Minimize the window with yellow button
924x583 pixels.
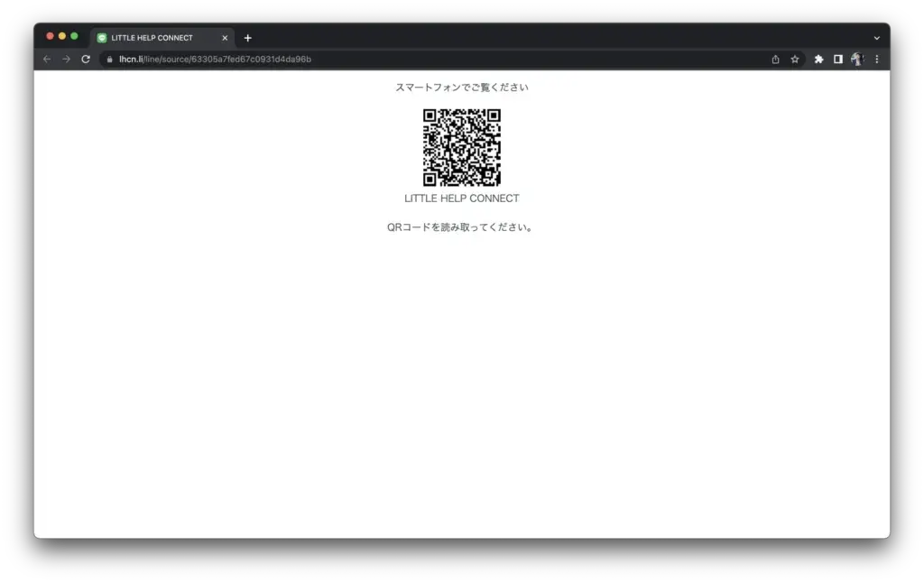coord(62,36)
